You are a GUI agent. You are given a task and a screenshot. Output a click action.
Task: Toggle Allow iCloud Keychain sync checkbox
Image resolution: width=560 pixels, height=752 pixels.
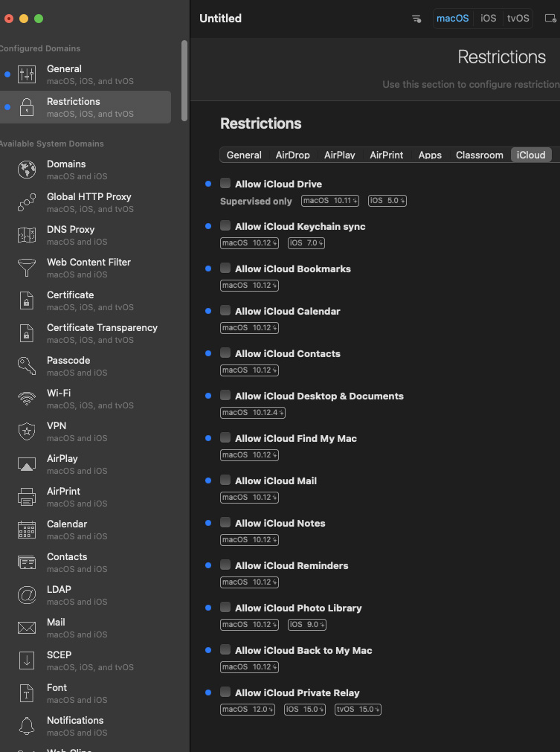point(225,225)
